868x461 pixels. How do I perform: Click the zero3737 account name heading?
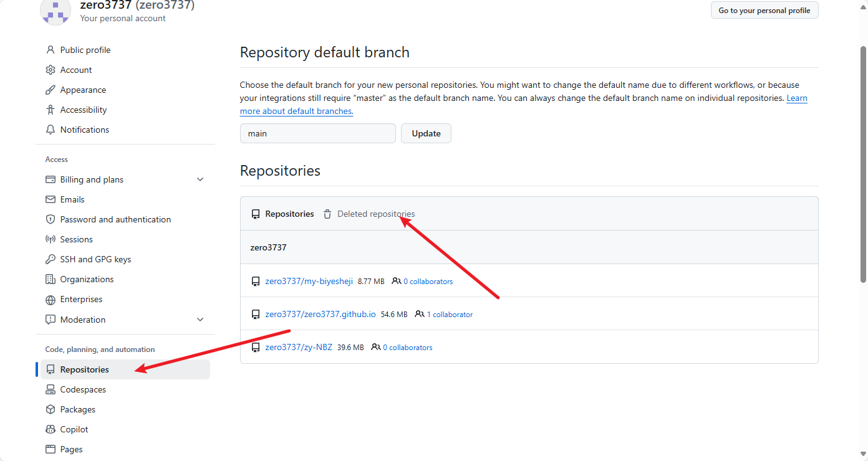tap(137, 6)
